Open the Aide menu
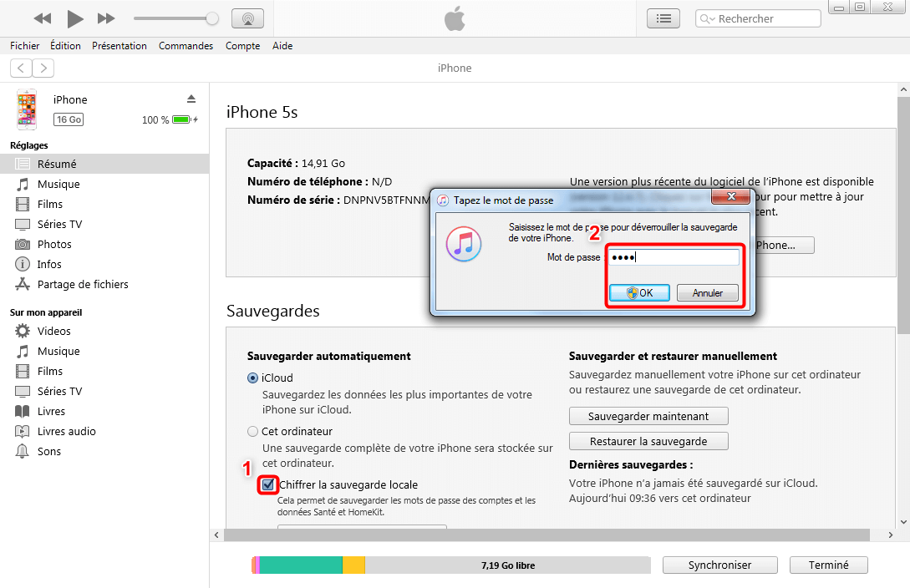The image size is (910, 588). (282, 46)
